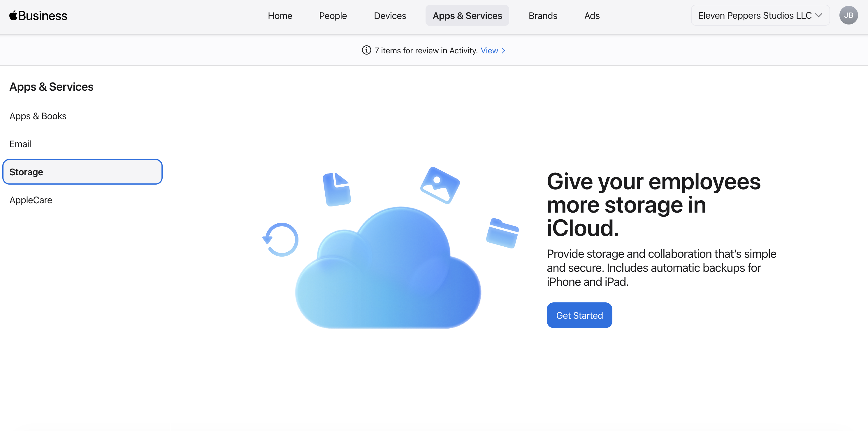Follow the View link for Activity items
This screenshot has width=868, height=431.
tap(489, 50)
